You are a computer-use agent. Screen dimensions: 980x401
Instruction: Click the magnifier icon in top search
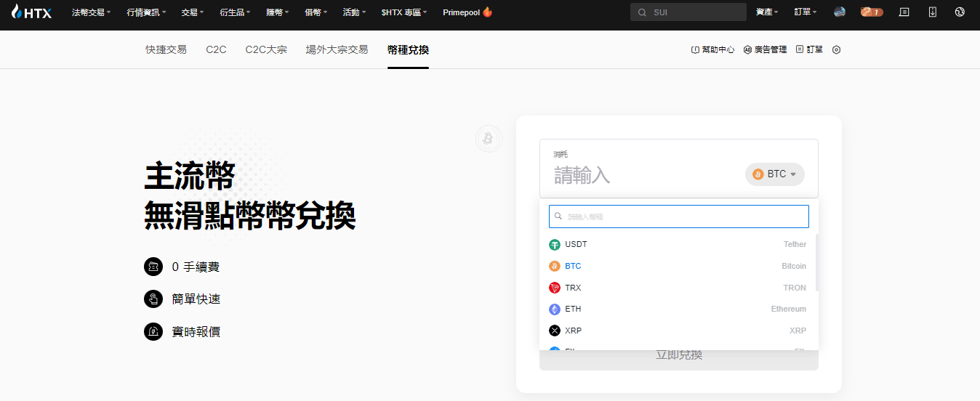click(x=642, y=12)
